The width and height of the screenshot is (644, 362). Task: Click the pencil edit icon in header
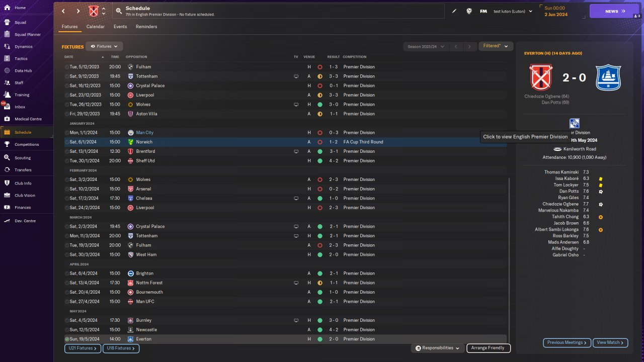[x=454, y=11]
